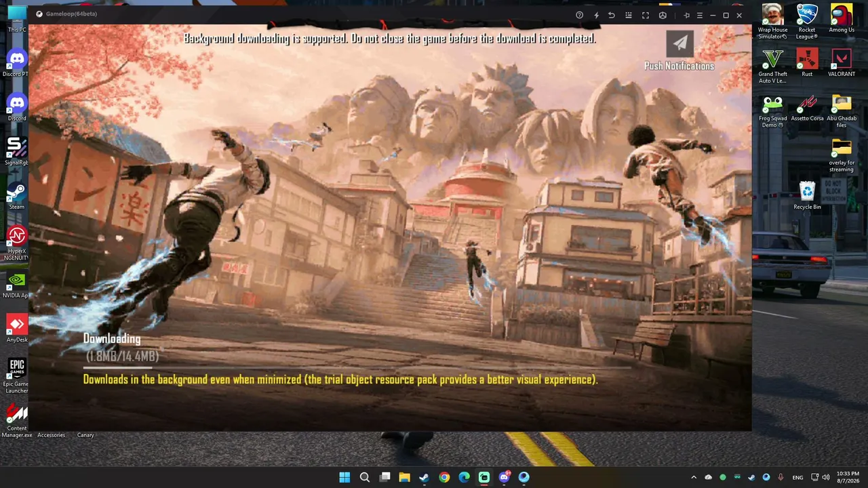Toggle Gameloop fullscreen icon
Viewport: 868px width, 488px height.
(x=646, y=15)
